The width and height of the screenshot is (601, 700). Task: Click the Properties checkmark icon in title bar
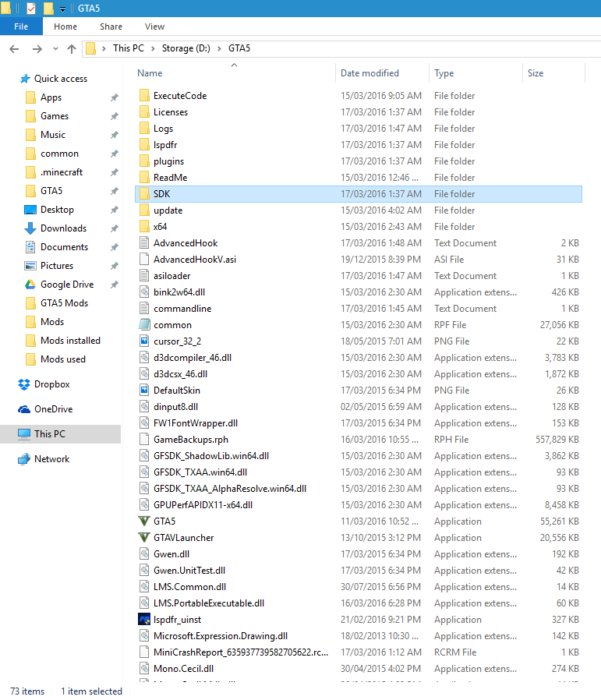coord(31,9)
